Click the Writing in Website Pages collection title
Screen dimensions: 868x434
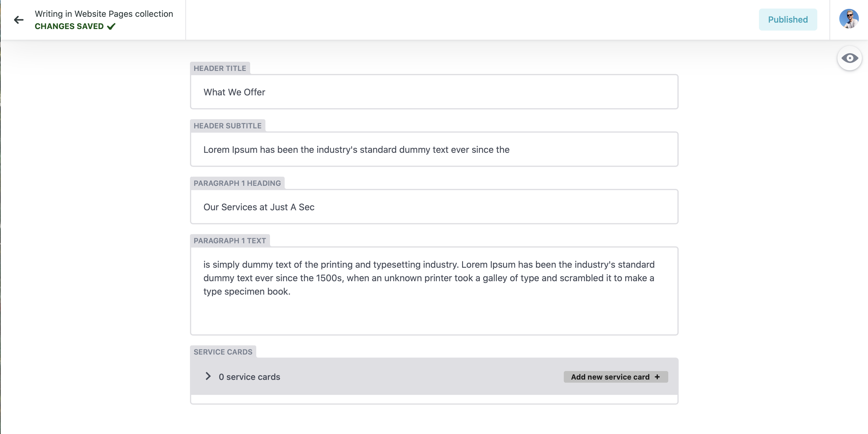click(x=104, y=14)
